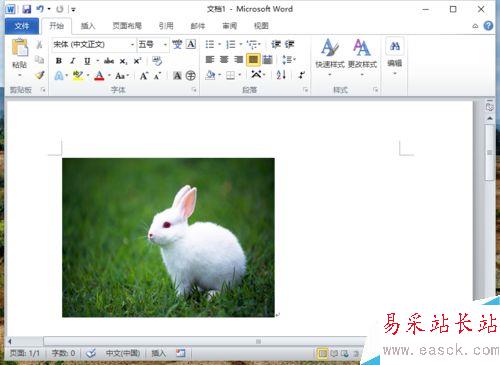The height and width of the screenshot is (365, 500).
Task: Shrink font size with A down
Action: (157, 76)
